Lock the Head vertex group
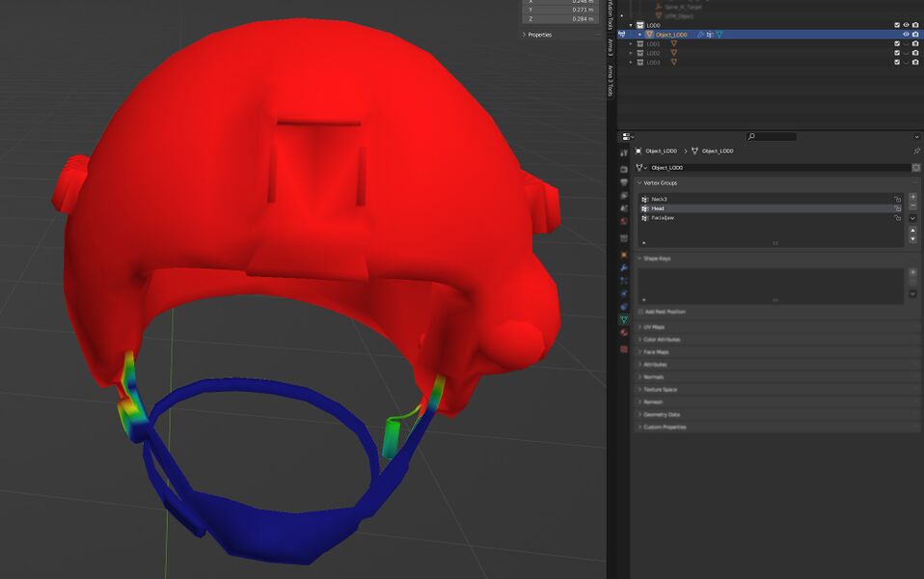Viewport: 924px width, 579px height. pos(898,208)
